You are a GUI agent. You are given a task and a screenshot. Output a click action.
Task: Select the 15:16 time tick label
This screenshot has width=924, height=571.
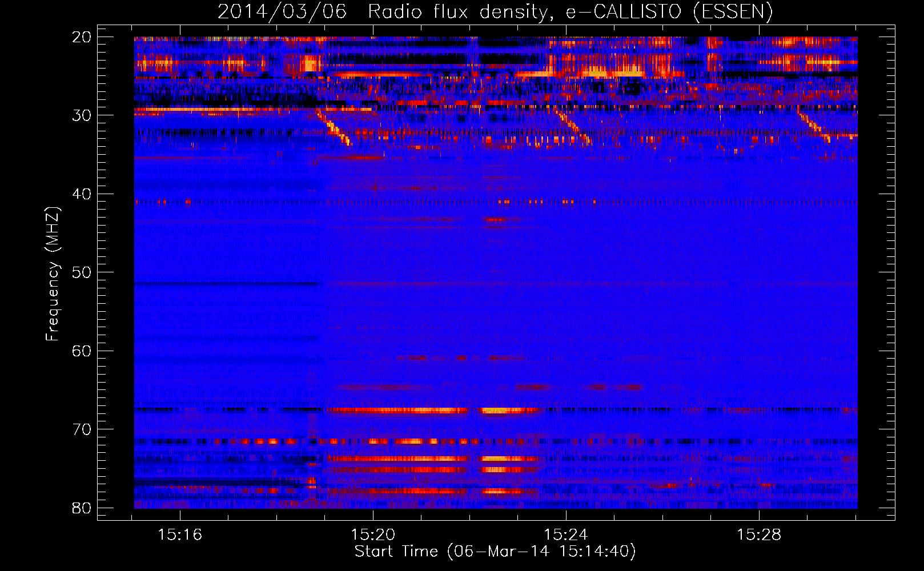180,535
